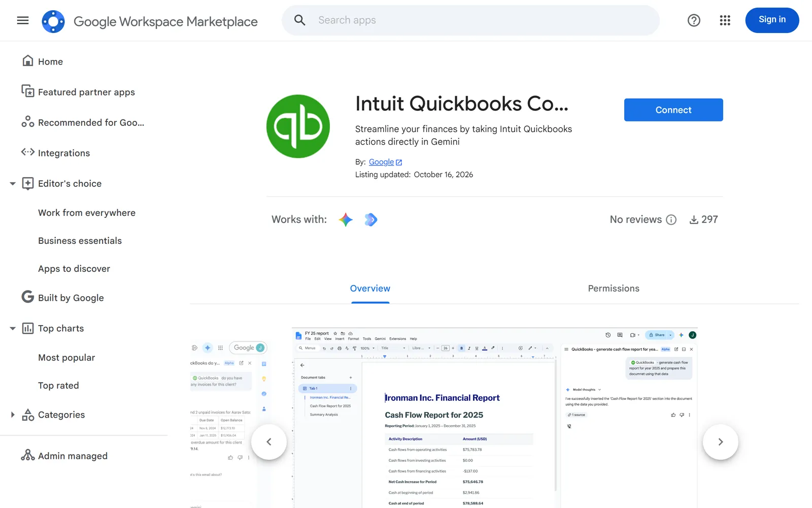Image resolution: width=812 pixels, height=508 pixels.
Task: Click the Sign in button
Action: 772,20
